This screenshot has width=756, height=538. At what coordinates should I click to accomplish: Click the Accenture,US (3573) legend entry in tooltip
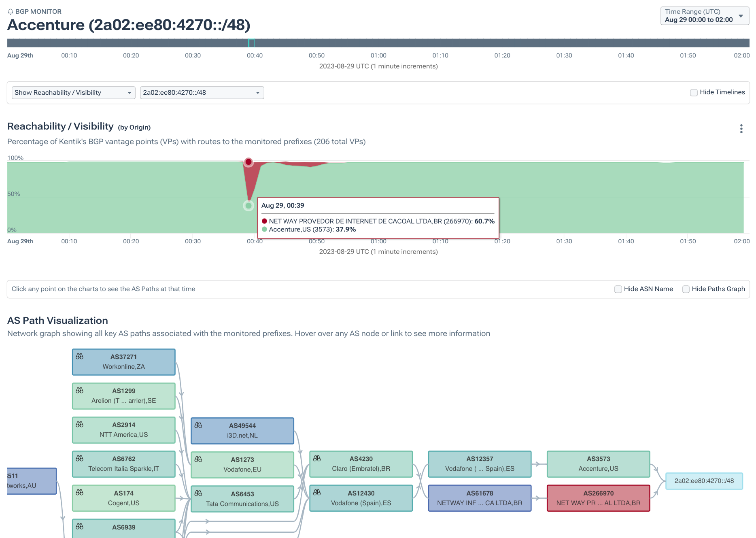(x=309, y=230)
